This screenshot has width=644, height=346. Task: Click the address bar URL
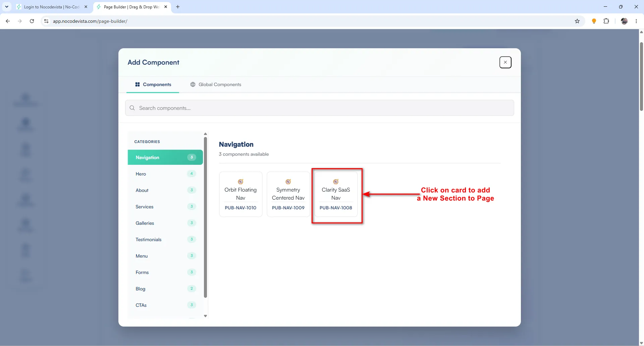pos(90,21)
